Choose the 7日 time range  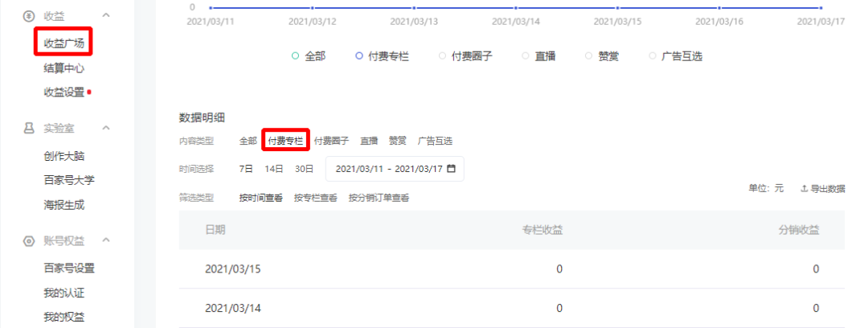click(x=247, y=169)
